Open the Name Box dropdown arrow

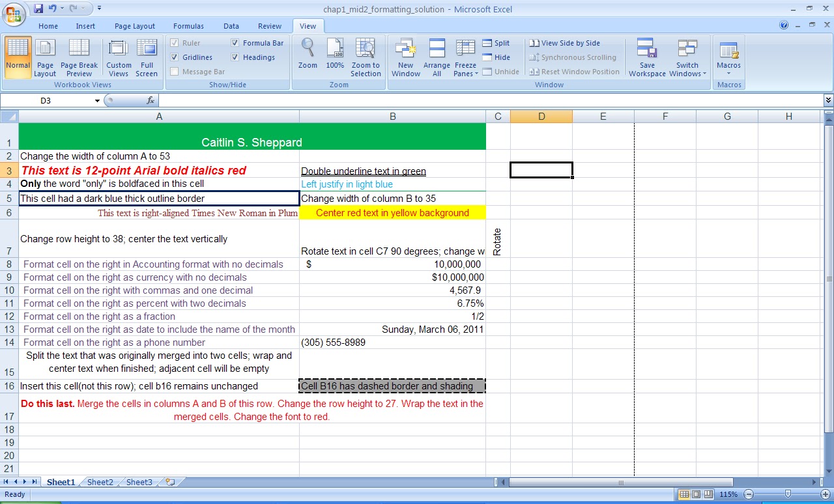tap(97, 101)
